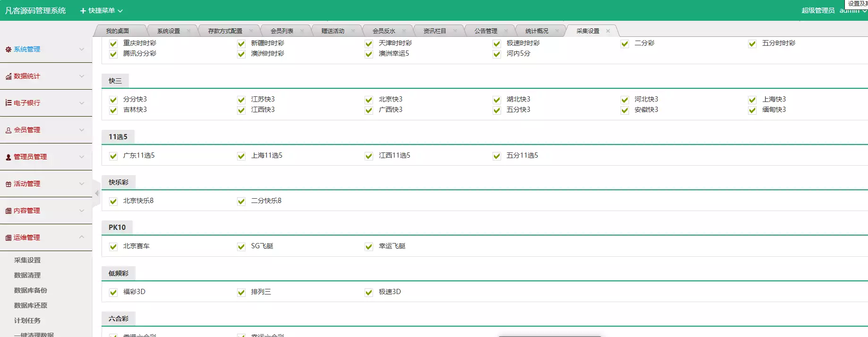Collapse 运维管理 with its up chevron
This screenshot has height=337, width=868.
[x=82, y=237]
